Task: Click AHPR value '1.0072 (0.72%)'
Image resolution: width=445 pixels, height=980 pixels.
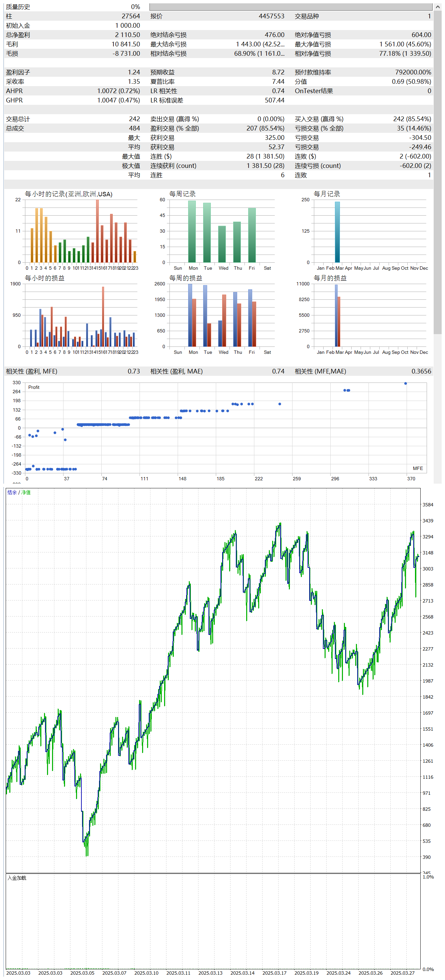Action: point(118,91)
